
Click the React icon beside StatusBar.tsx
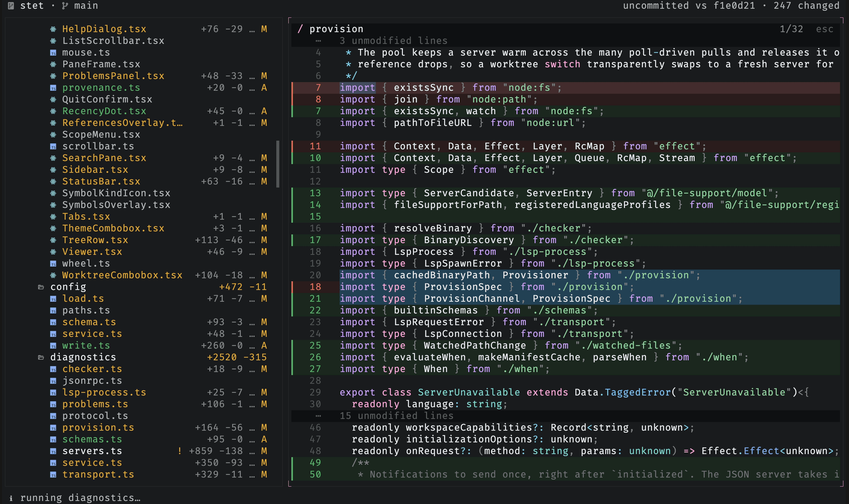53,181
